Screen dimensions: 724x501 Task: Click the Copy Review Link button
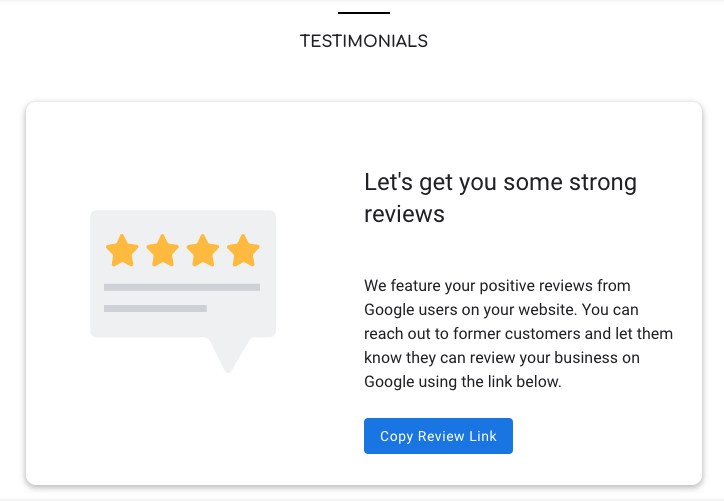pyautogui.click(x=438, y=436)
